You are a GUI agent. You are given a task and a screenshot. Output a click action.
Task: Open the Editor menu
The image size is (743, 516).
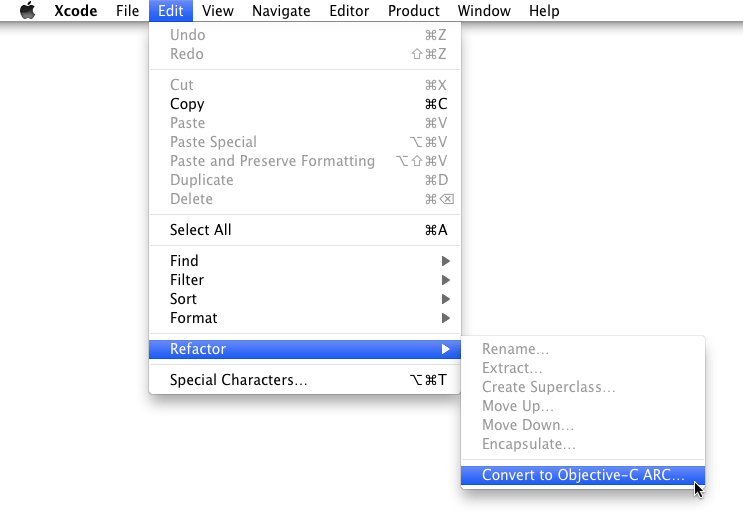point(349,11)
